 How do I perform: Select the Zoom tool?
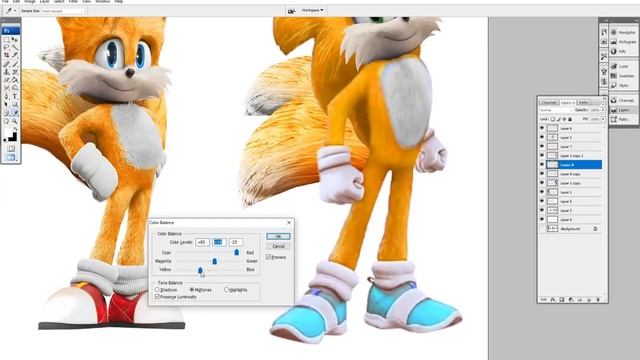[15, 121]
